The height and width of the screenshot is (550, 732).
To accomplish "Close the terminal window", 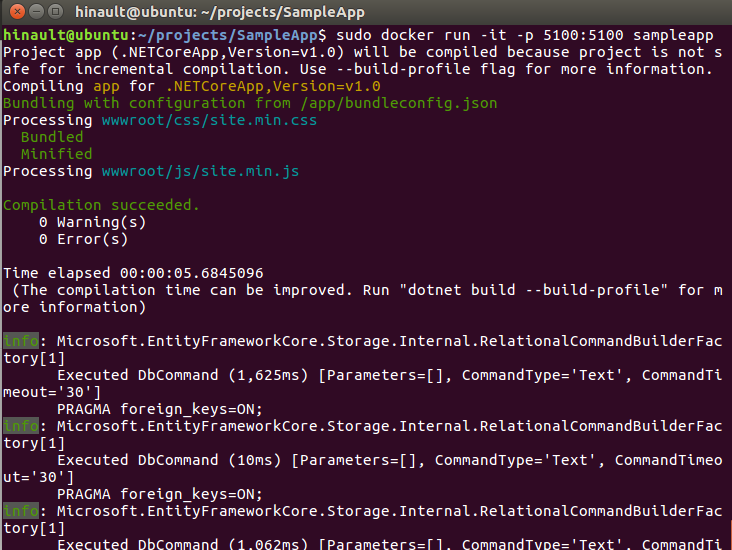I will (x=13, y=11).
